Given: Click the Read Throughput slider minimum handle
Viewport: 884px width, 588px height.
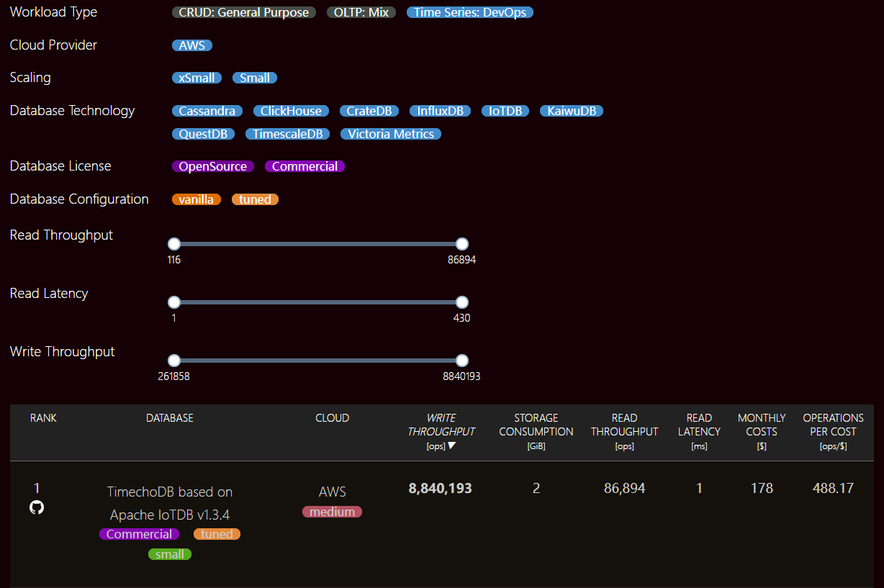Looking at the screenshot, I should (x=174, y=244).
